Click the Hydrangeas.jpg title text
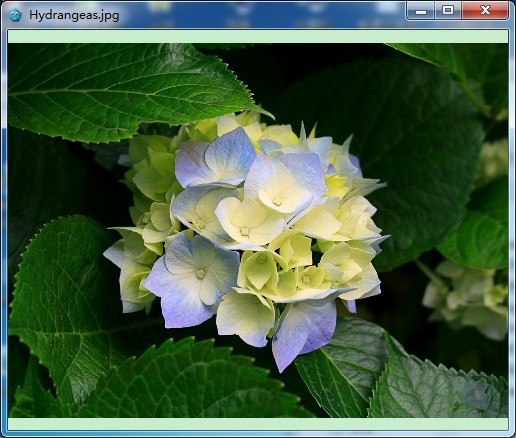The height and width of the screenshot is (438, 516). [x=74, y=15]
